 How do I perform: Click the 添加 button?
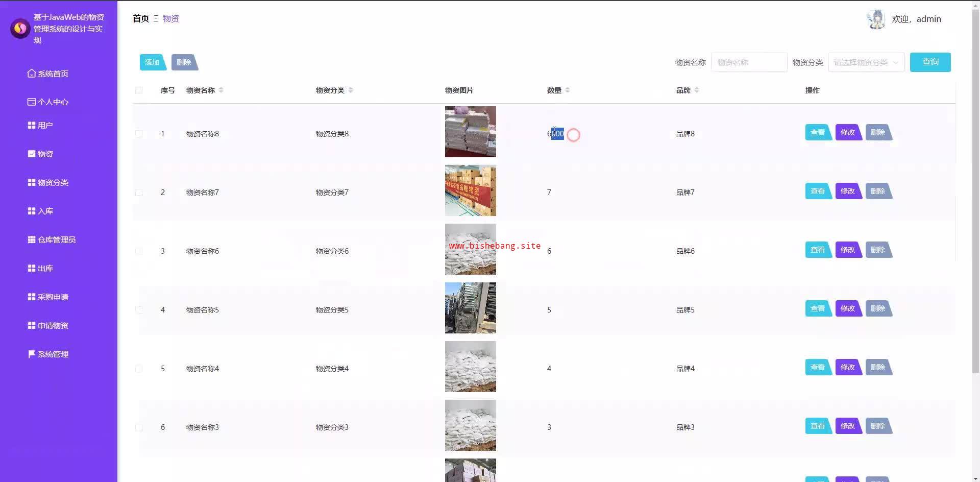(x=153, y=62)
